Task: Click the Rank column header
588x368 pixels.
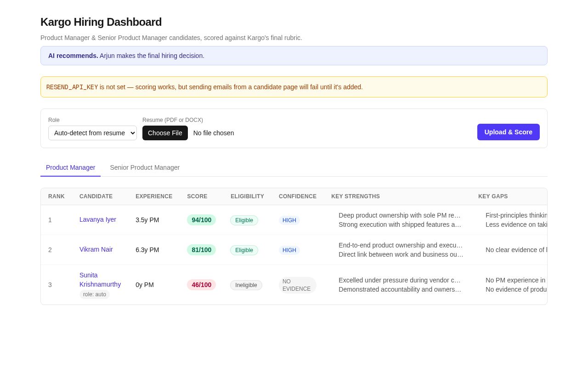Action: coord(57,196)
